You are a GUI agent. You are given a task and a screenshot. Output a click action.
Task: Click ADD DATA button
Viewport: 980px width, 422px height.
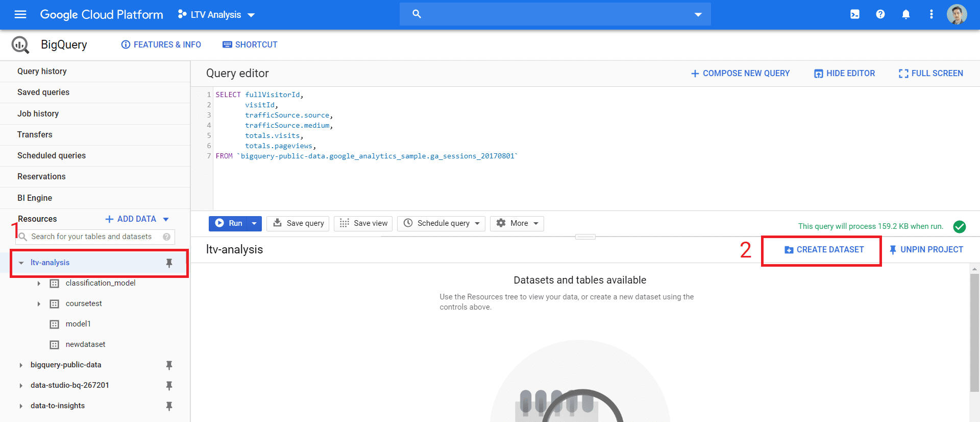point(131,219)
